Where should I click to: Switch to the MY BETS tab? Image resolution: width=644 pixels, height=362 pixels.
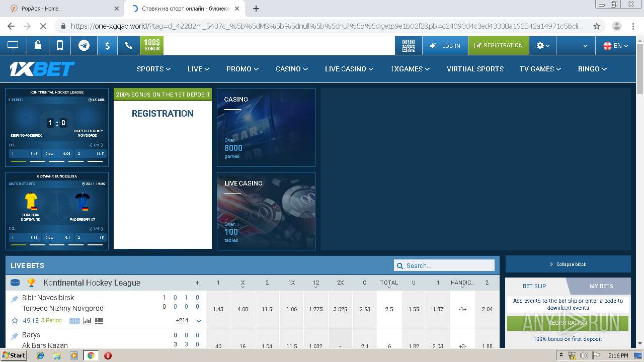(601, 286)
